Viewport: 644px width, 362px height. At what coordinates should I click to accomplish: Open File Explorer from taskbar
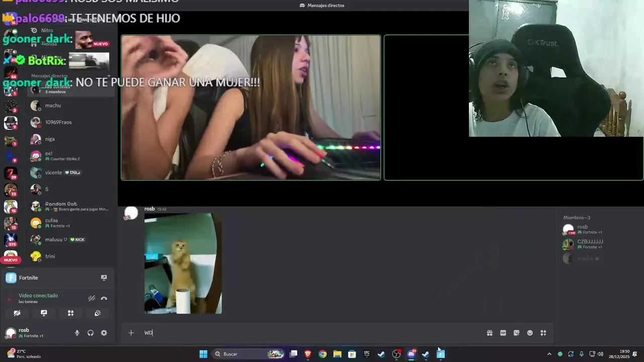click(337, 354)
